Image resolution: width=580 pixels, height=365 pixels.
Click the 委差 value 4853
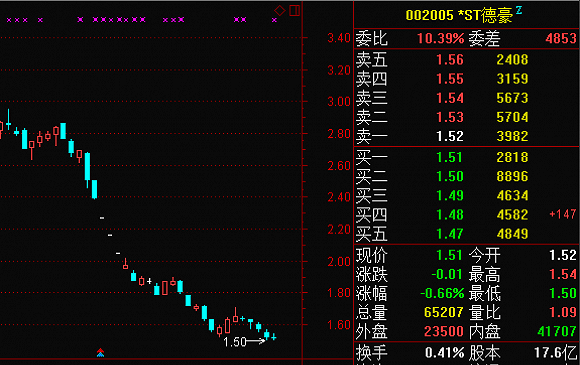[x=561, y=38]
